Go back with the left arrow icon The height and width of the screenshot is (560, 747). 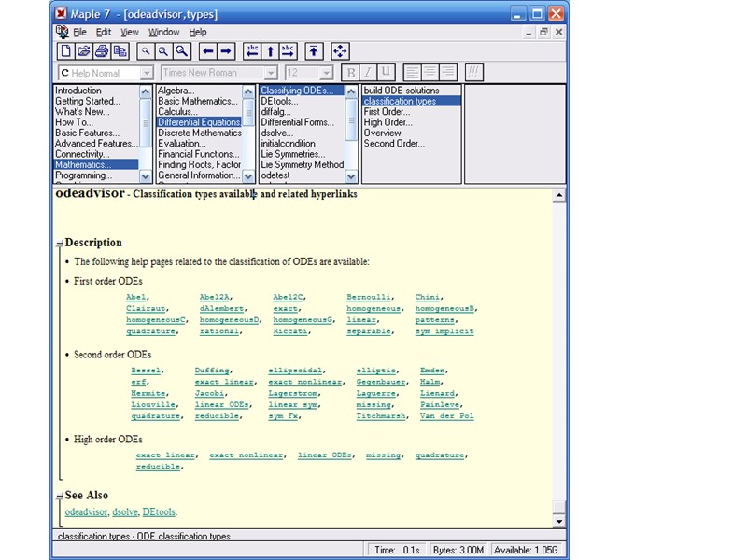tap(207, 51)
